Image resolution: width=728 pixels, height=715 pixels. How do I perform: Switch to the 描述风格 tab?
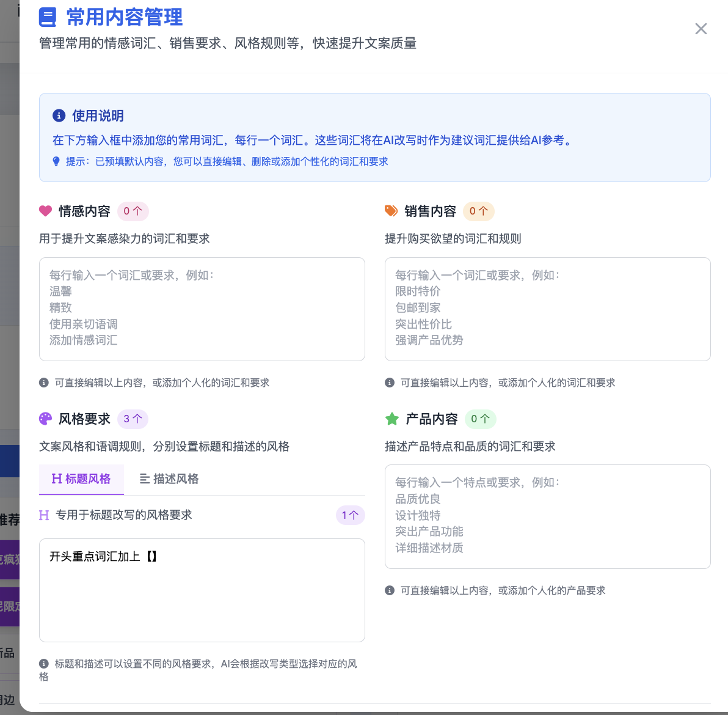pyautogui.click(x=169, y=479)
